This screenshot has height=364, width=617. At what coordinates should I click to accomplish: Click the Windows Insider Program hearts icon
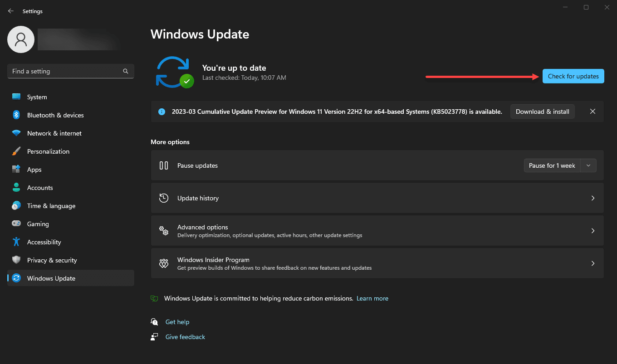coord(164,263)
